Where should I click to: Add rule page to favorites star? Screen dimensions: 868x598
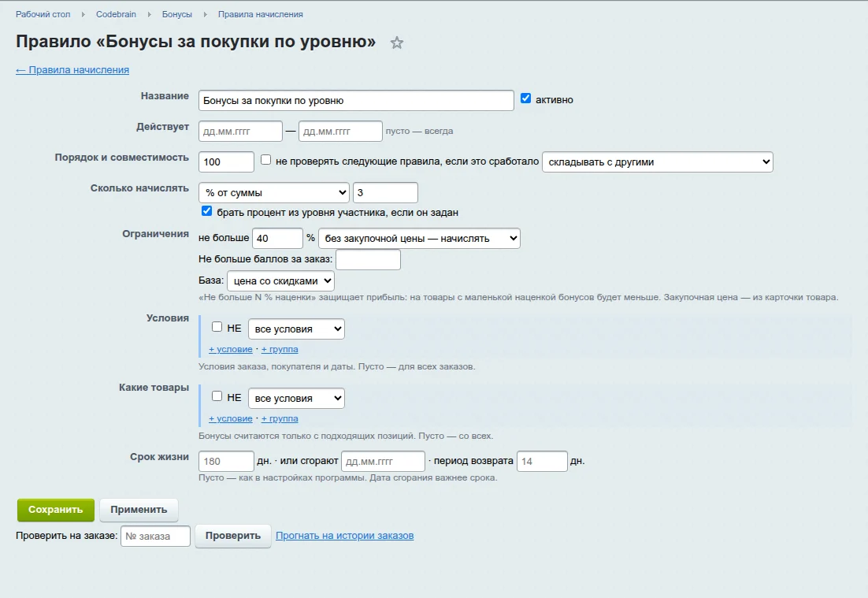coord(396,43)
